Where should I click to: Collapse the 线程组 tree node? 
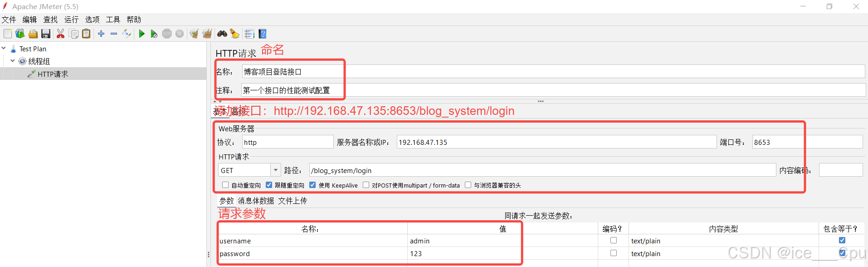pos(13,60)
